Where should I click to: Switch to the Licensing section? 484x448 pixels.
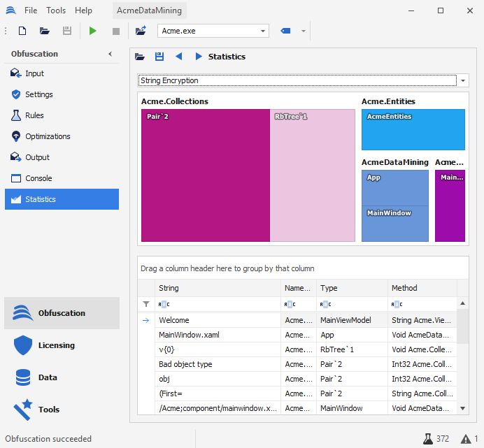click(56, 345)
